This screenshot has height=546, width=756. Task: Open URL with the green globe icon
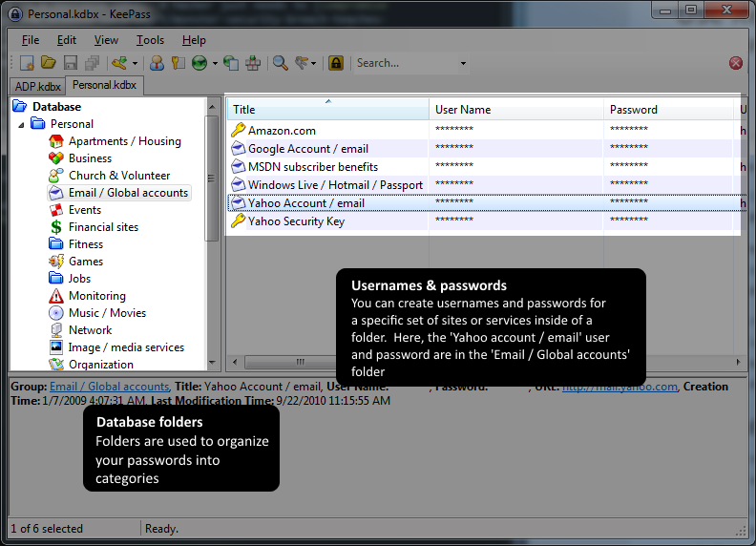199,63
